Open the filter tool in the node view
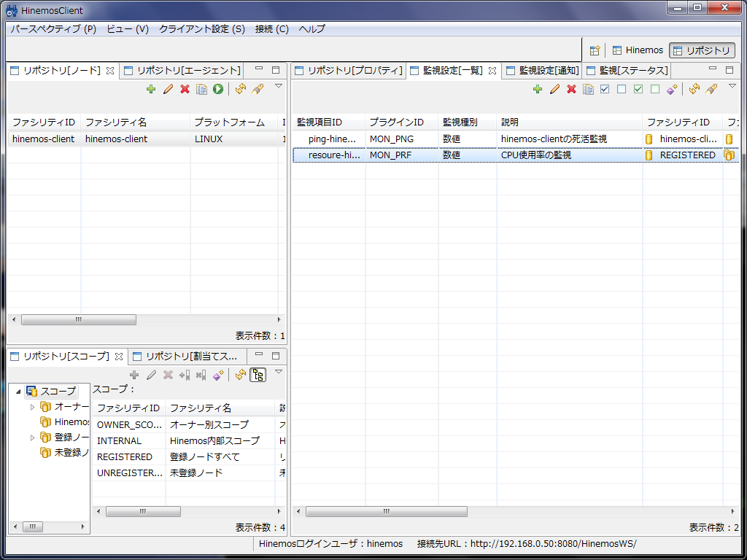Screen dimensions: 747x560 tap(258, 89)
